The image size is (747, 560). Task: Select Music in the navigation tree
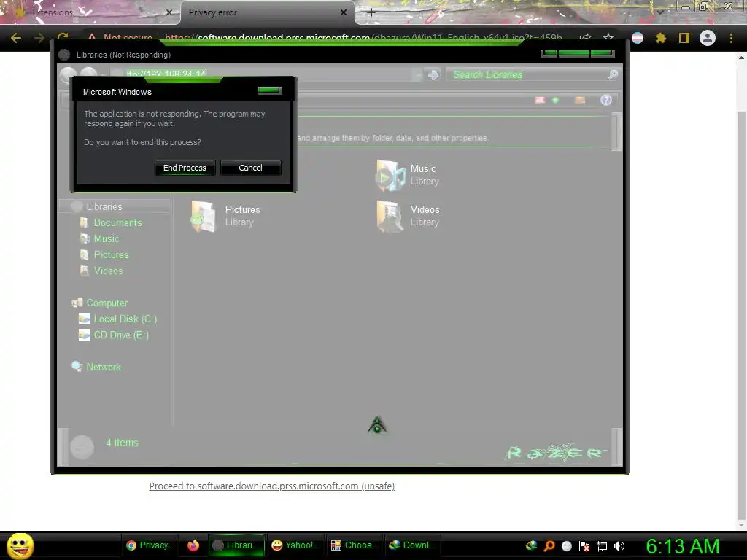[x=107, y=238]
